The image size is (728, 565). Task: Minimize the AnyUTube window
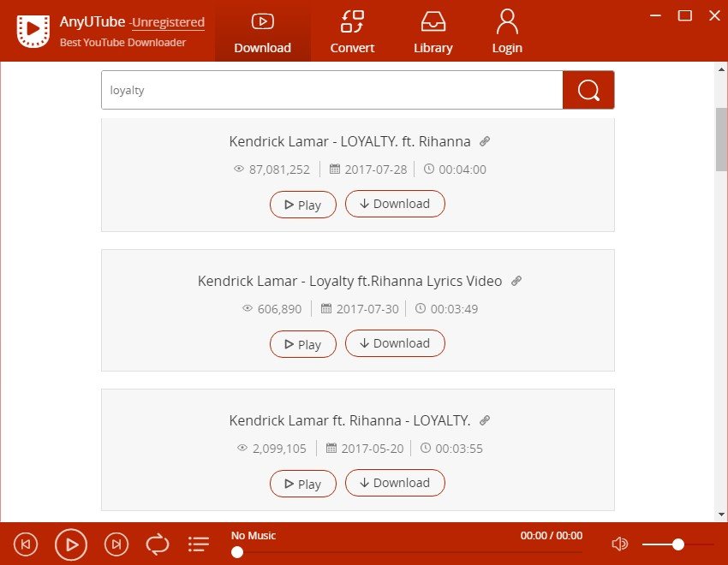pos(655,15)
